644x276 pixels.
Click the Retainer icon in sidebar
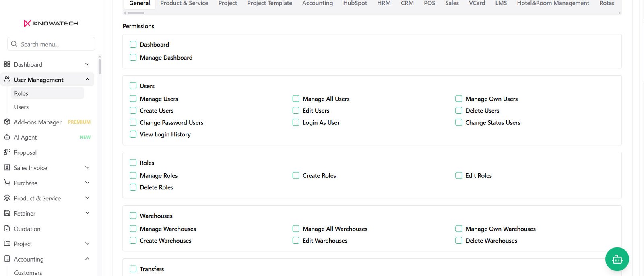pyautogui.click(x=7, y=213)
